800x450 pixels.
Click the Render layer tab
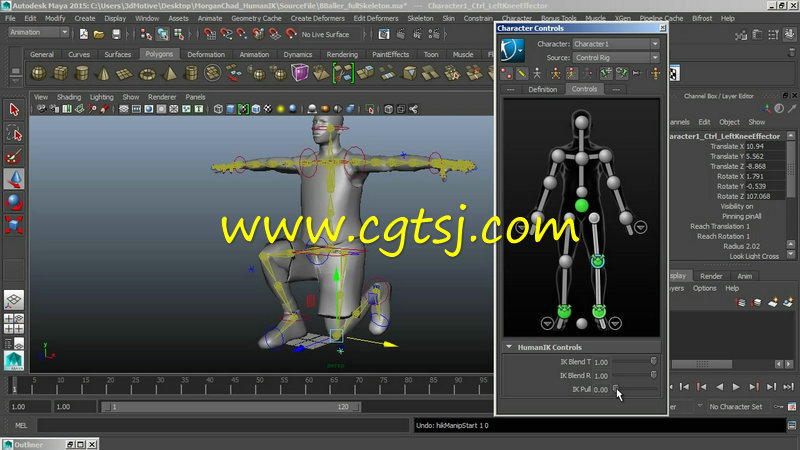tap(711, 276)
